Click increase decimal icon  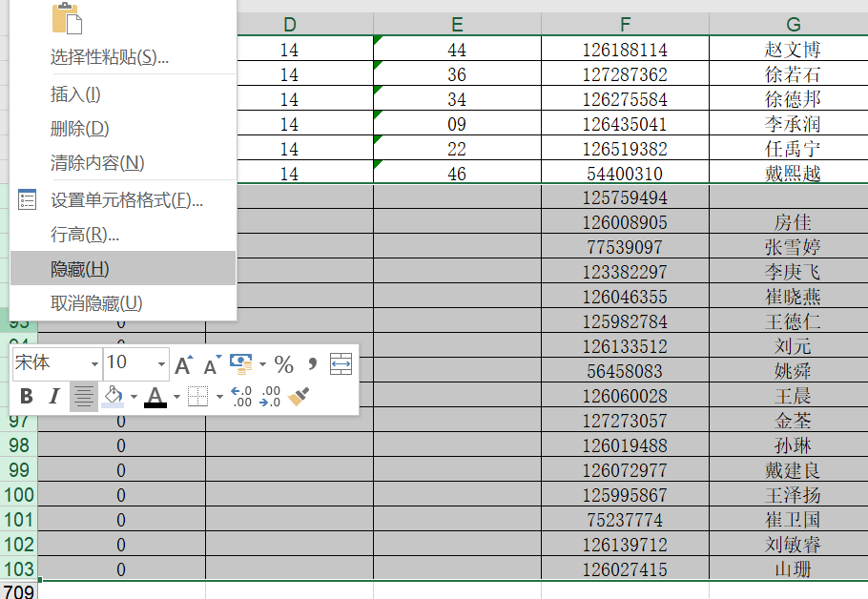241,397
